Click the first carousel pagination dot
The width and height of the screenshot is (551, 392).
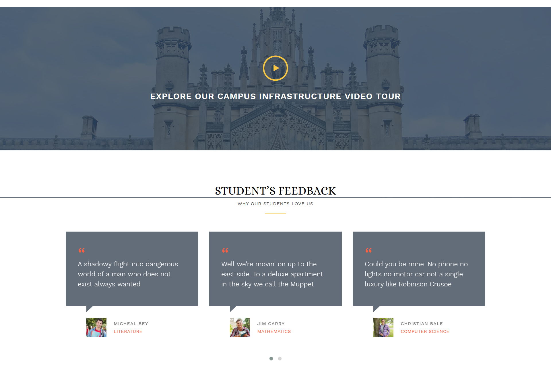(271, 358)
